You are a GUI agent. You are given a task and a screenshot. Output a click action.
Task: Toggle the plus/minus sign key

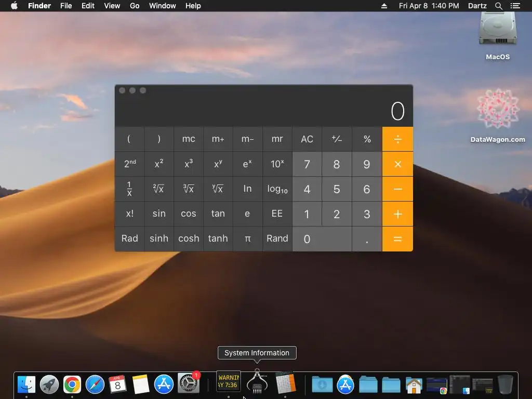click(337, 139)
